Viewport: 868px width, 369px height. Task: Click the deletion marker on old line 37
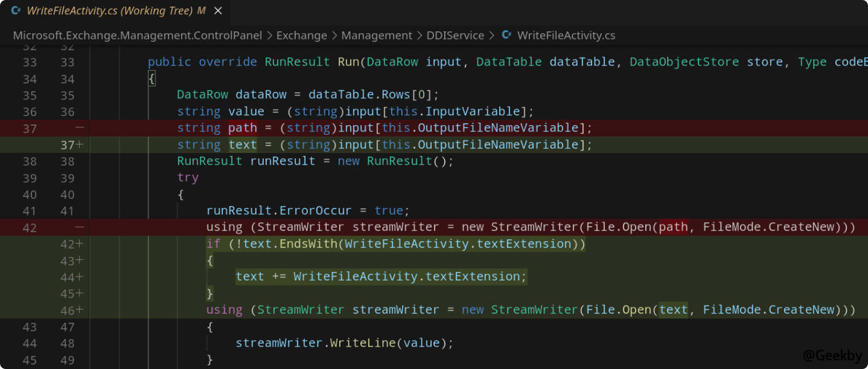click(x=79, y=128)
